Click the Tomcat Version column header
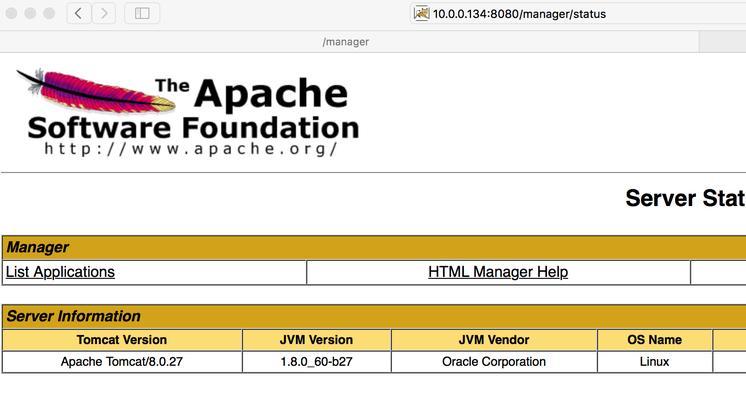The image size is (746, 400). pos(122,340)
